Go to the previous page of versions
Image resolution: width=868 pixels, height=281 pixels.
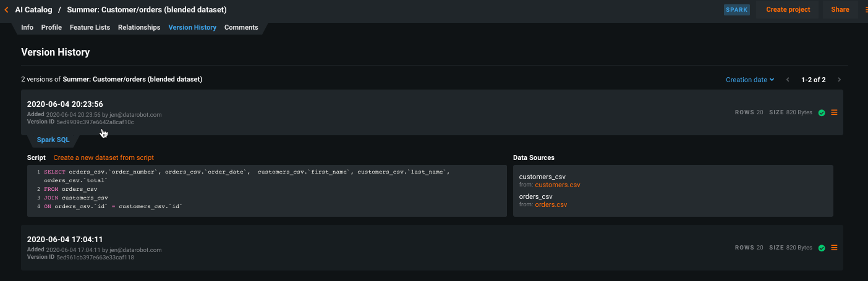(x=788, y=80)
